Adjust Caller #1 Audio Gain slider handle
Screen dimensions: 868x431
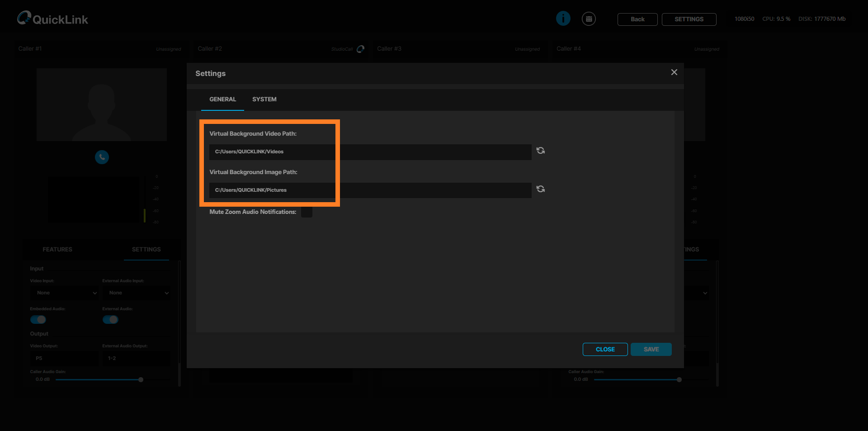141,380
